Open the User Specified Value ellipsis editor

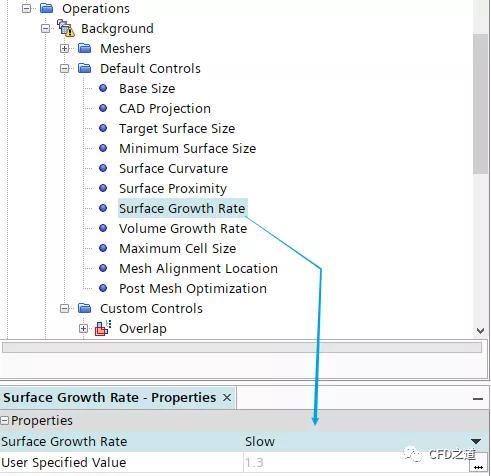click(478, 466)
